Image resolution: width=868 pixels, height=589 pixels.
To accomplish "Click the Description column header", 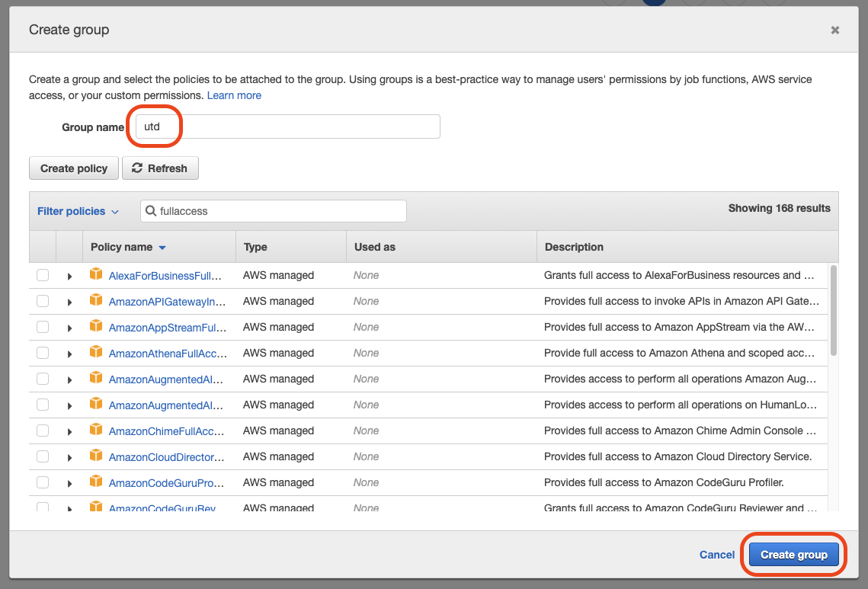I will point(574,247).
